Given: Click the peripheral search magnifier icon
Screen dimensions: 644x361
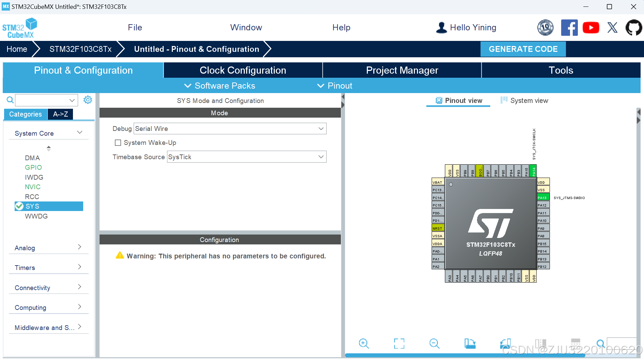Looking at the screenshot, I should pyautogui.click(x=10, y=100).
